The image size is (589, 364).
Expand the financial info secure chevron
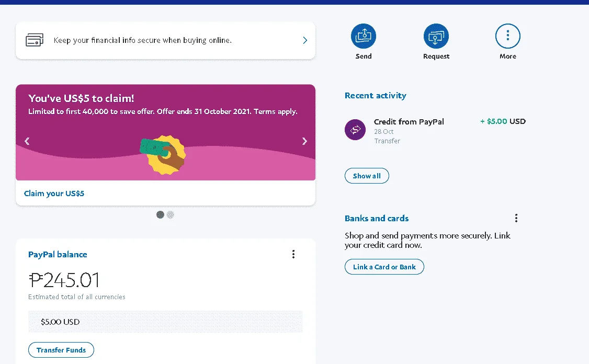coord(305,40)
